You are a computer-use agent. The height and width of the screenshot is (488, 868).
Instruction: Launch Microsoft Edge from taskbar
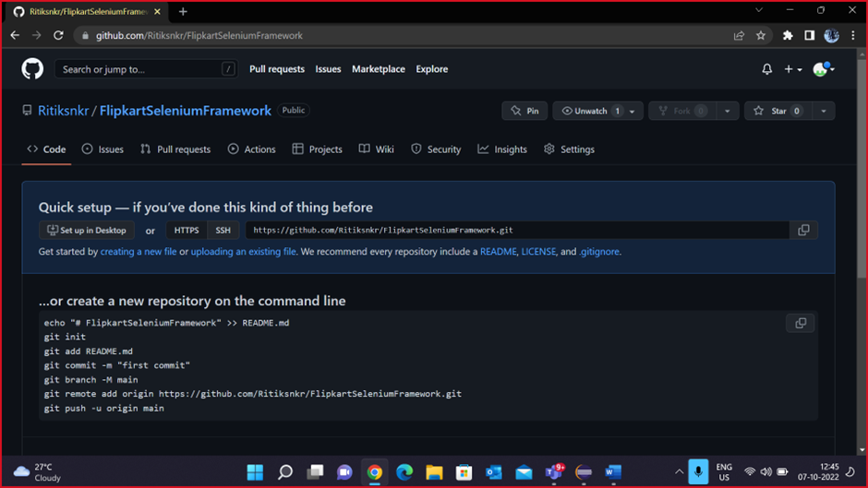coord(404,472)
